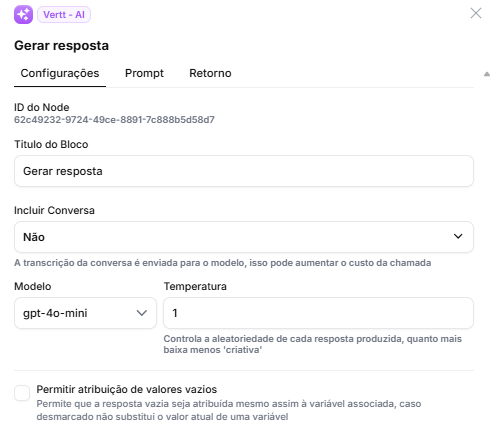The image size is (498, 428).
Task: Click the Modelo field label
Action: (x=33, y=286)
